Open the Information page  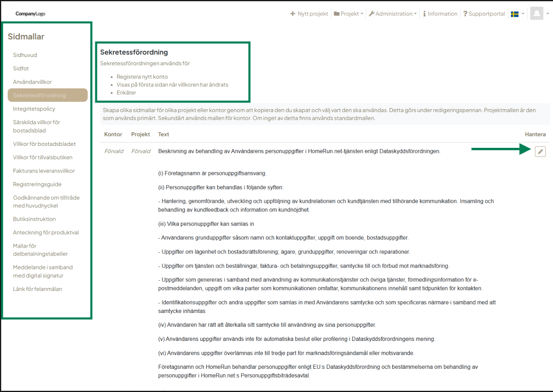(x=440, y=14)
